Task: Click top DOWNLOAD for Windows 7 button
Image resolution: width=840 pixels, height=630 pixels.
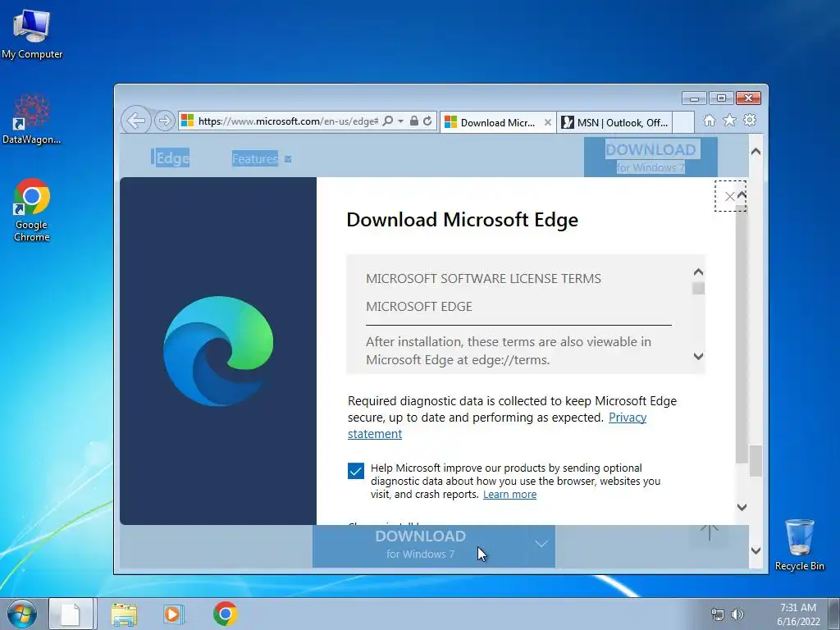Action: click(x=651, y=157)
